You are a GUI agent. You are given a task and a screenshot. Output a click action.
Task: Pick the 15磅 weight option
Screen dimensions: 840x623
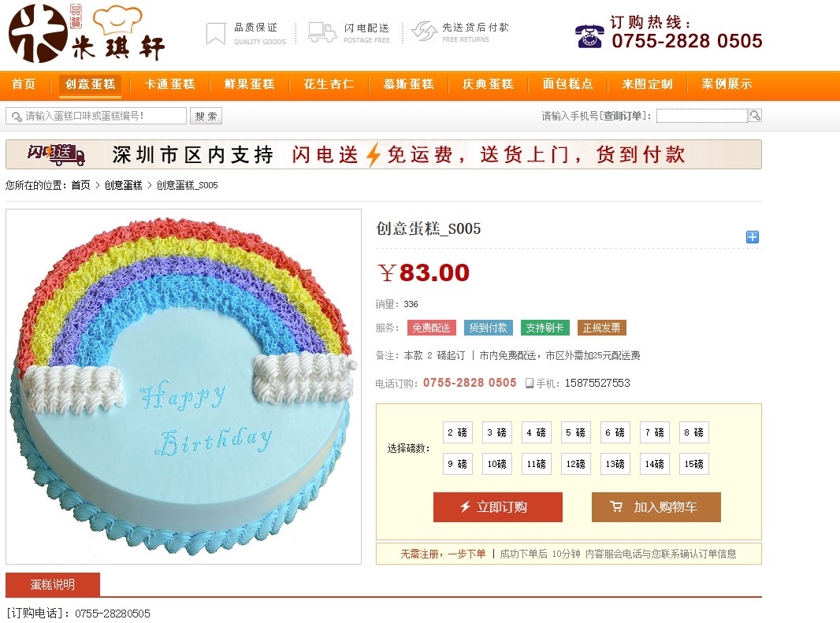point(693,464)
